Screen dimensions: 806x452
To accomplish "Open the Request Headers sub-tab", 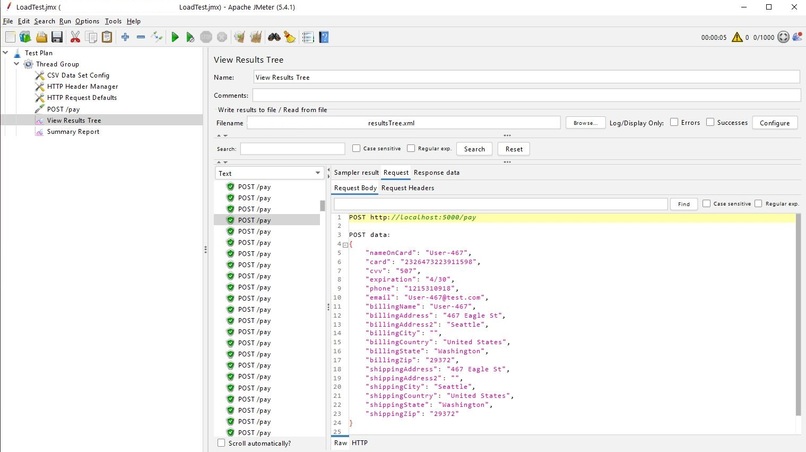I will tap(408, 188).
